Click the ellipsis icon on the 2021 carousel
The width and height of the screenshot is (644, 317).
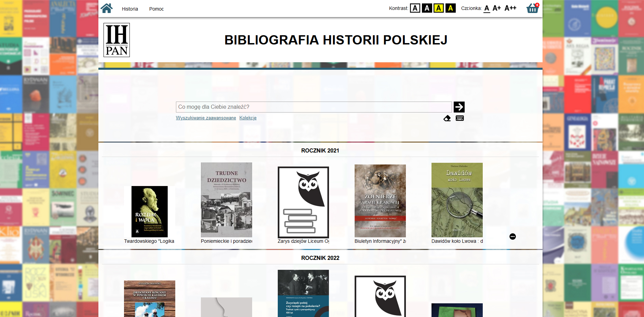tap(512, 236)
